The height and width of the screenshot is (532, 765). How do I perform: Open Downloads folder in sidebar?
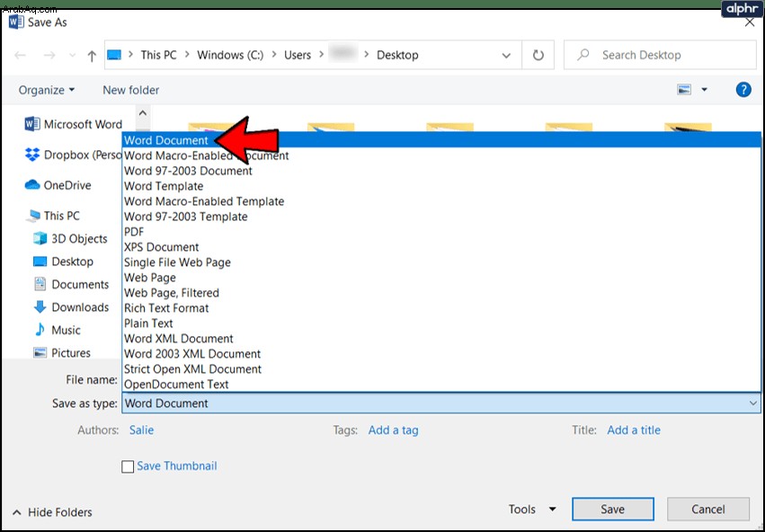pyautogui.click(x=71, y=307)
